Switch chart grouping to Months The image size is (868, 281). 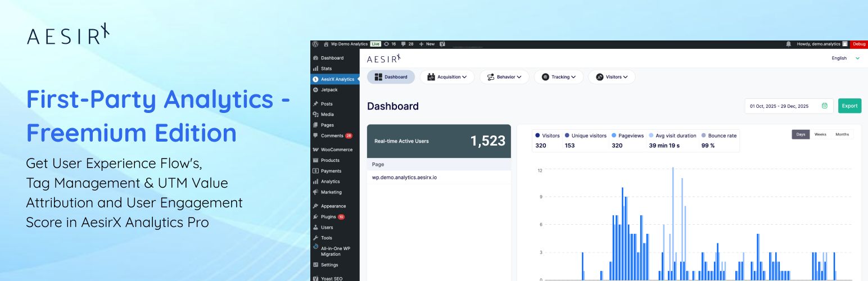(x=842, y=134)
